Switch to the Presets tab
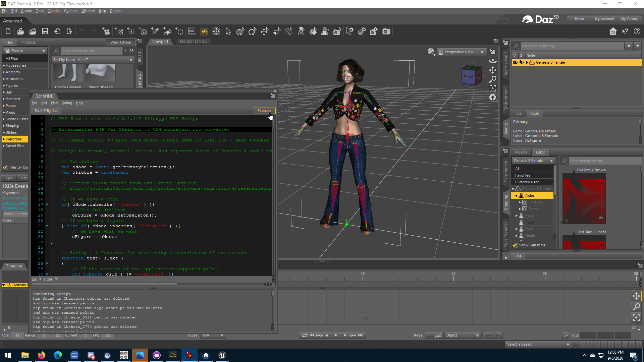Screen dimensions: 644x362 pyautogui.click(x=521, y=152)
